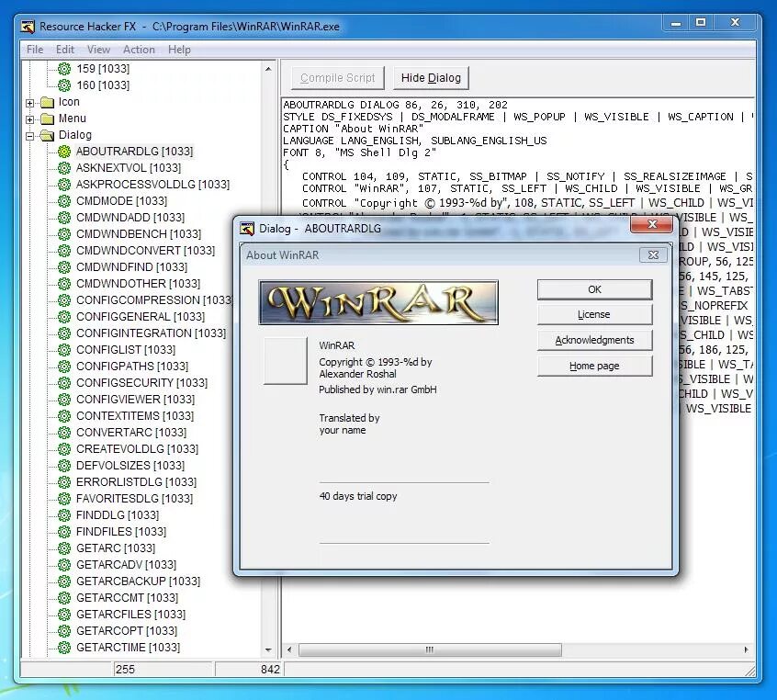
Task: Select CMDWNDOTHER [1033] in tree
Action: 139,284
